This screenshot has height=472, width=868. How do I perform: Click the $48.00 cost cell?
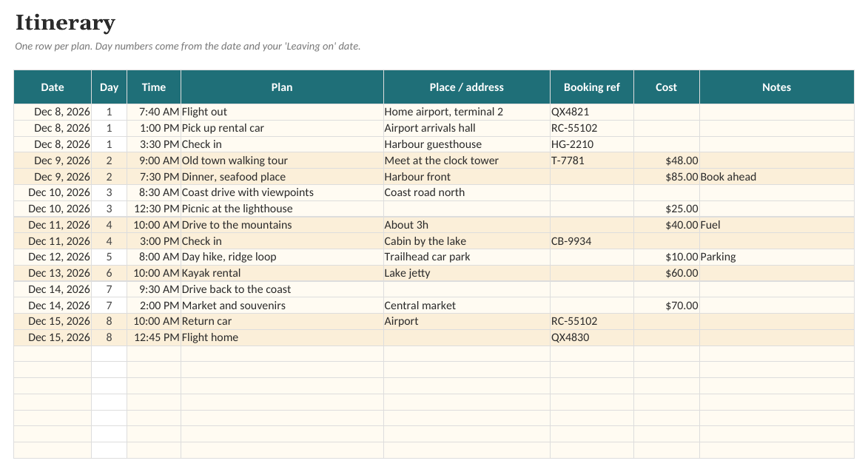(667, 161)
